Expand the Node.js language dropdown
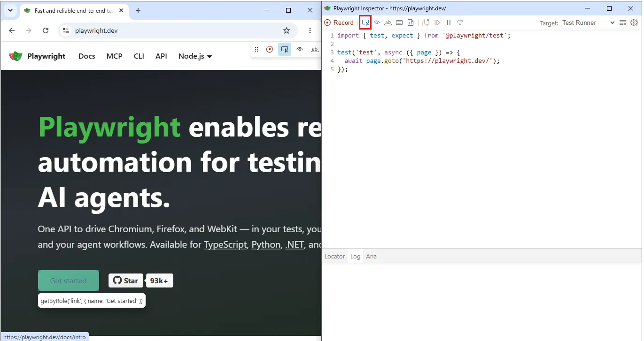The image size is (644, 341). click(195, 56)
